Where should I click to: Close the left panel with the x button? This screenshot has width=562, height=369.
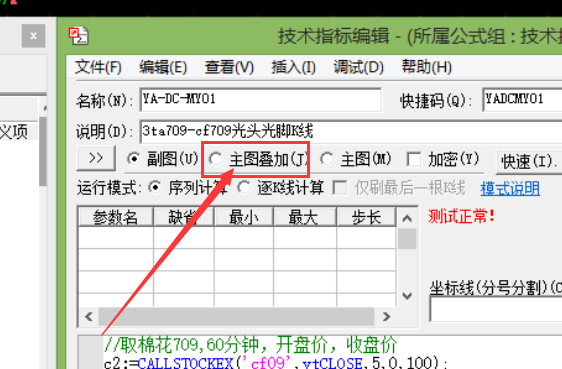tap(33, 36)
